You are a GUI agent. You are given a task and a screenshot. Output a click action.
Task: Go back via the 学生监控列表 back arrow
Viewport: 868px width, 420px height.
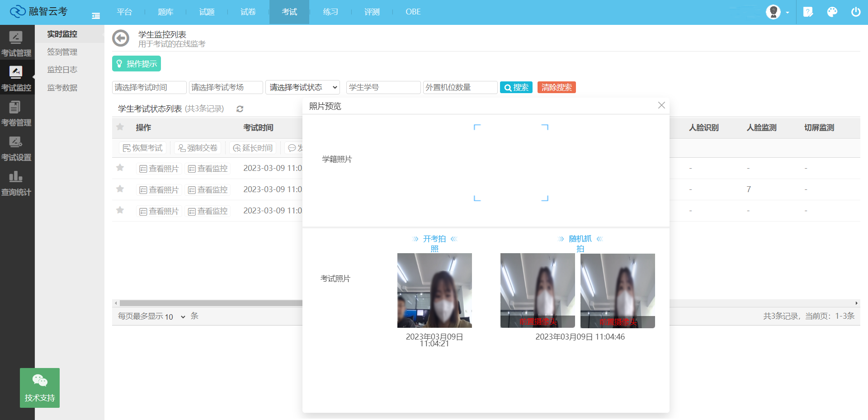120,38
